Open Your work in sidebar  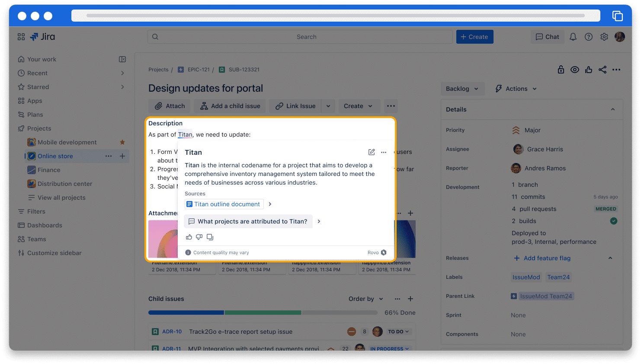(42, 59)
